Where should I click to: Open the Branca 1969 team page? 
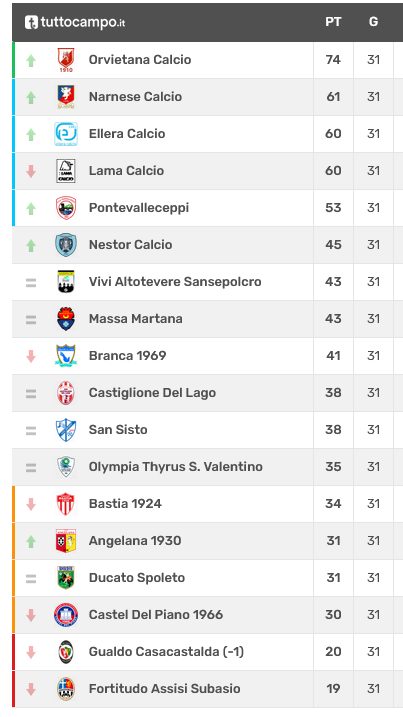click(x=127, y=356)
